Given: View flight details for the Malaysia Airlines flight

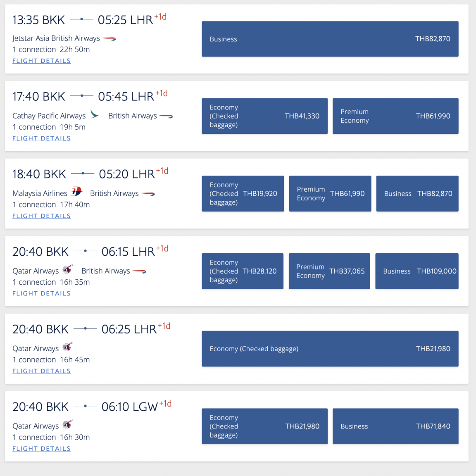Looking at the screenshot, I should click(42, 216).
